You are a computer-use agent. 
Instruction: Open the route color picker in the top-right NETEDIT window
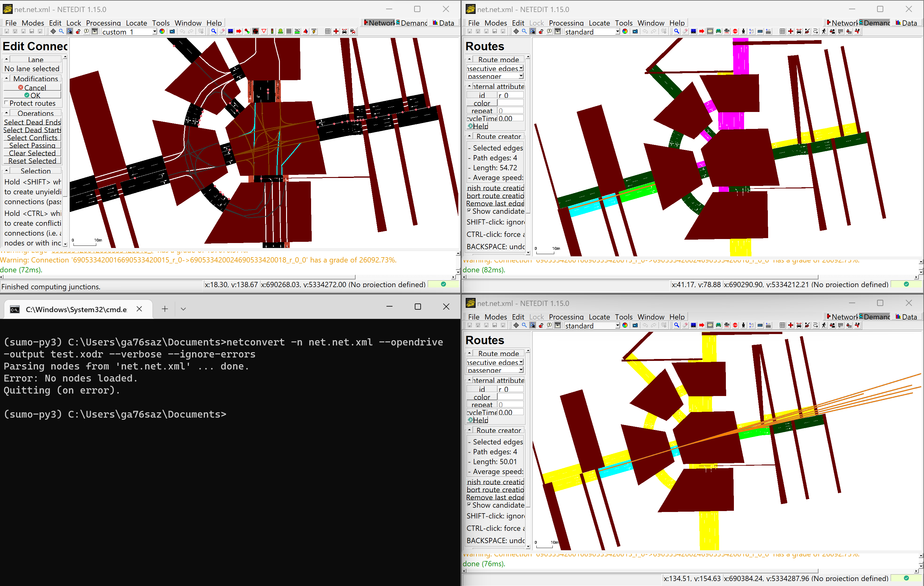[x=482, y=103]
